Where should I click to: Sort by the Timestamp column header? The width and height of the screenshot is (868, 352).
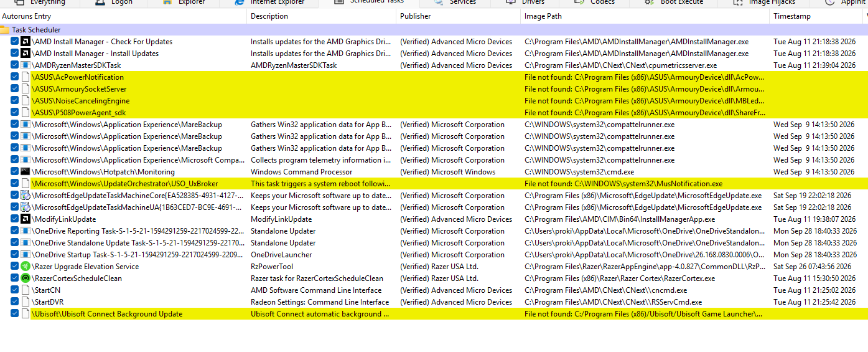(816, 16)
